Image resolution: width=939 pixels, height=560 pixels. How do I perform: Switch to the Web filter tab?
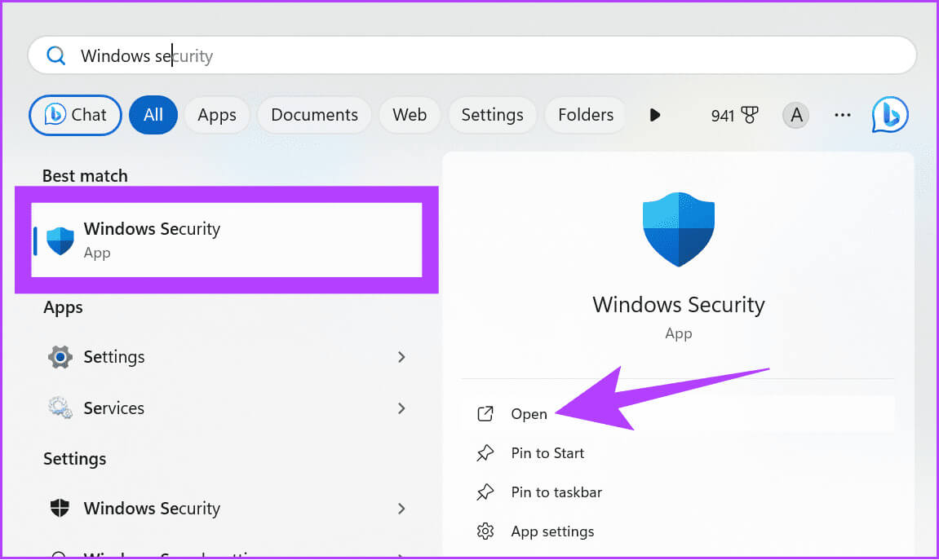[410, 115]
